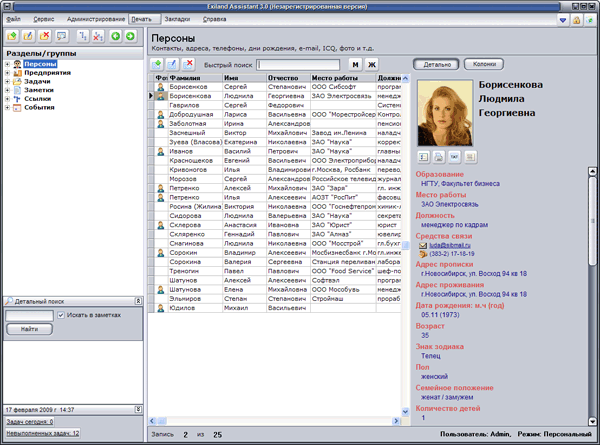Filter by female using the Ж button
Image resolution: width=600 pixels, height=445 pixels.
(372, 65)
